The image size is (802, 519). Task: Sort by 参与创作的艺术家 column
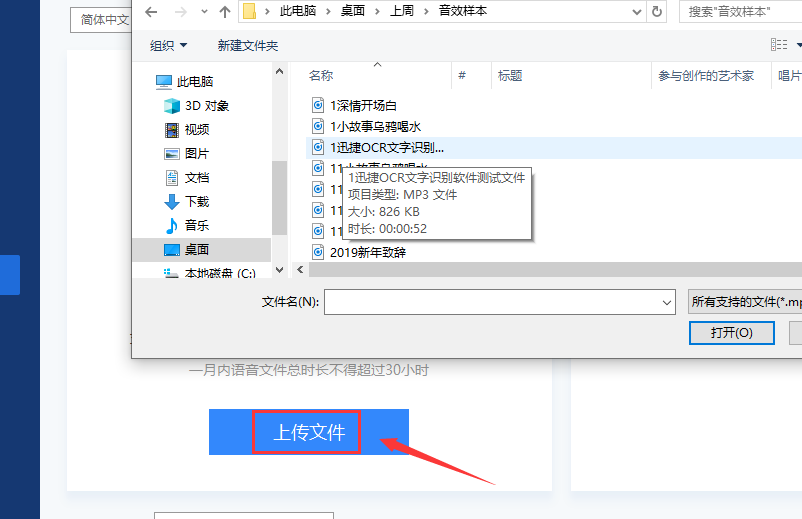706,76
